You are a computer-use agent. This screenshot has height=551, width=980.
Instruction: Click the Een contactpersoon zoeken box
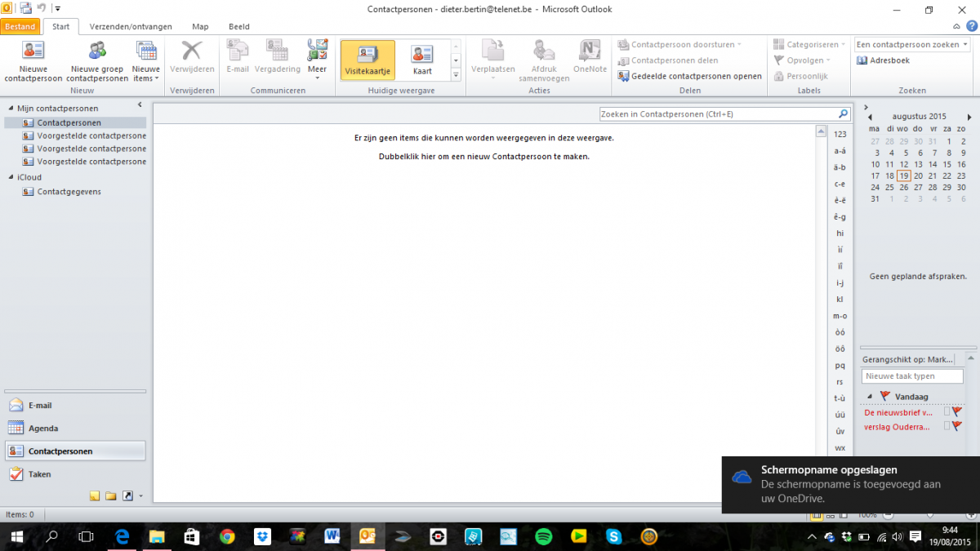912,45
